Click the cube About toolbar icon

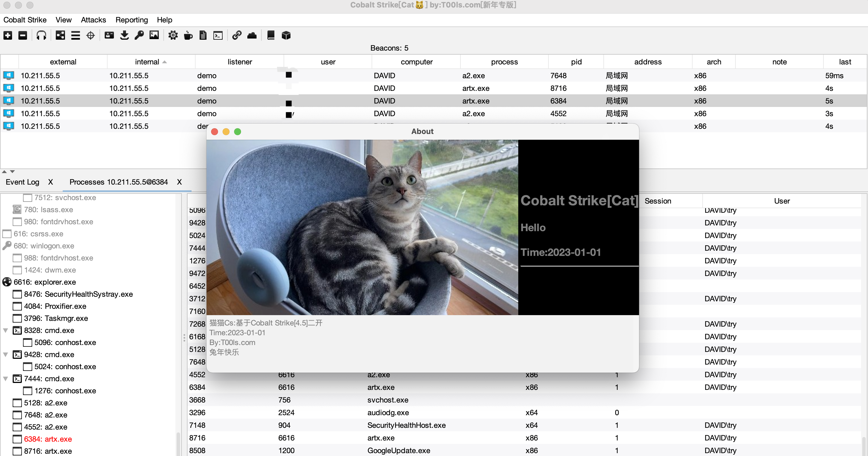[x=286, y=35]
